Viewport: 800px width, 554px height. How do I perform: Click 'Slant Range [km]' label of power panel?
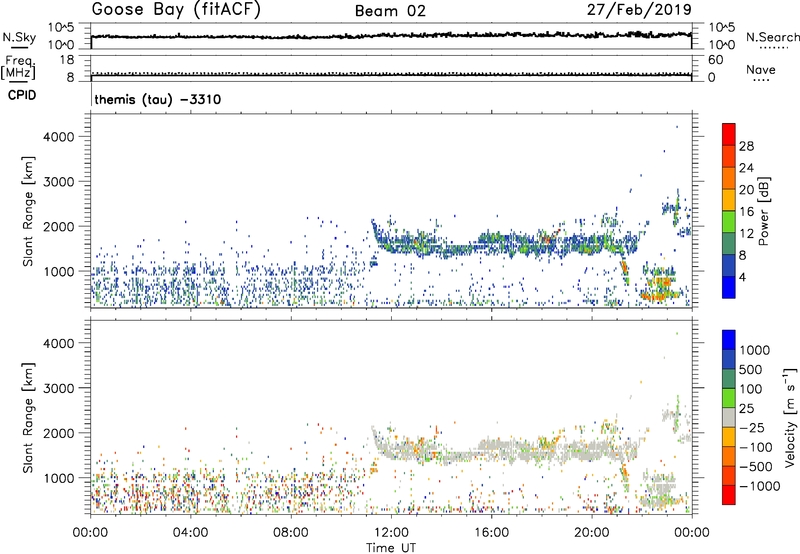pos(28,211)
